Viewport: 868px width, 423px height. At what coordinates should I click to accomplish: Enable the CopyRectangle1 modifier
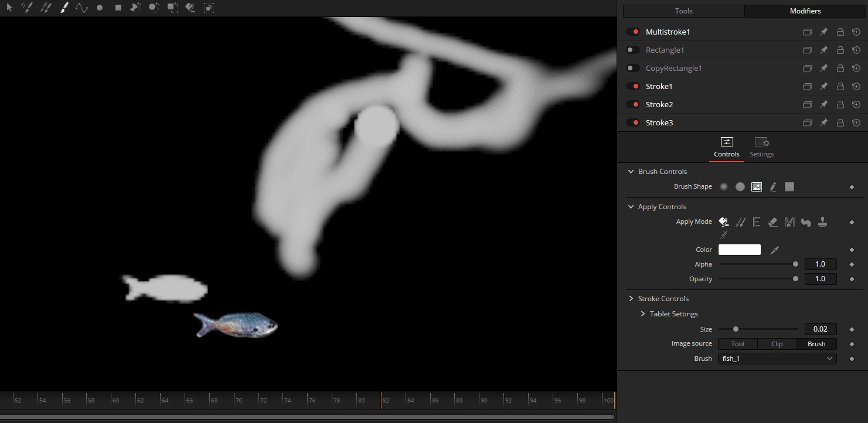(x=632, y=68)
